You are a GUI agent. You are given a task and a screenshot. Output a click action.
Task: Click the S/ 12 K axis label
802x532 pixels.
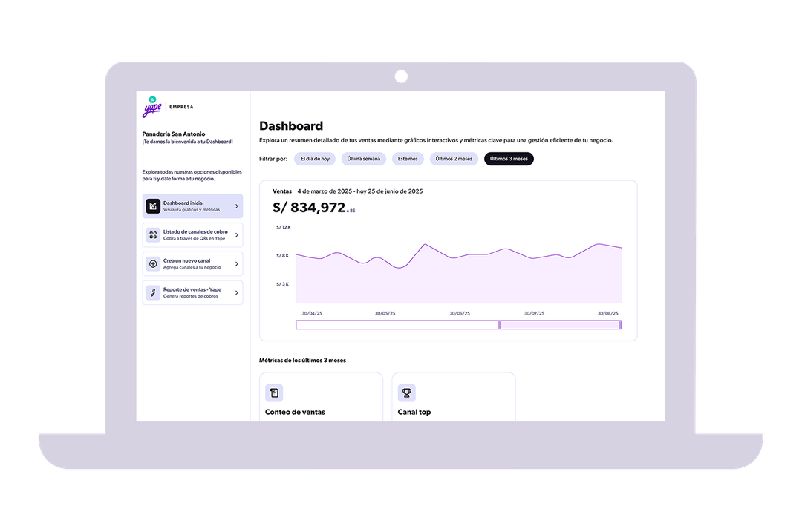[x=284, y=227]
